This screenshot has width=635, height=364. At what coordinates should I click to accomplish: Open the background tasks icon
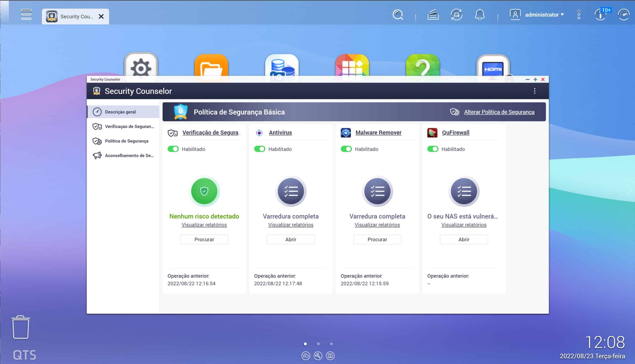pyautogui.click(x=433, y=15)
